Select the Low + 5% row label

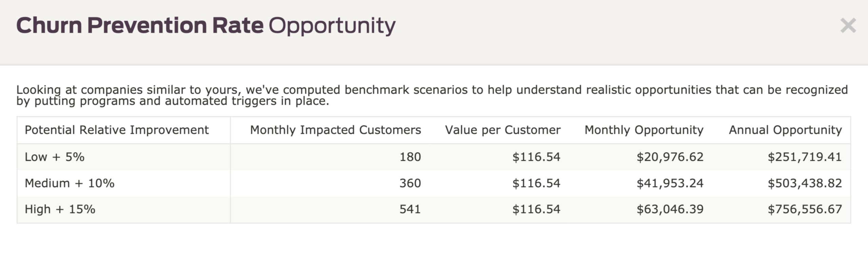tap(55, 157)
